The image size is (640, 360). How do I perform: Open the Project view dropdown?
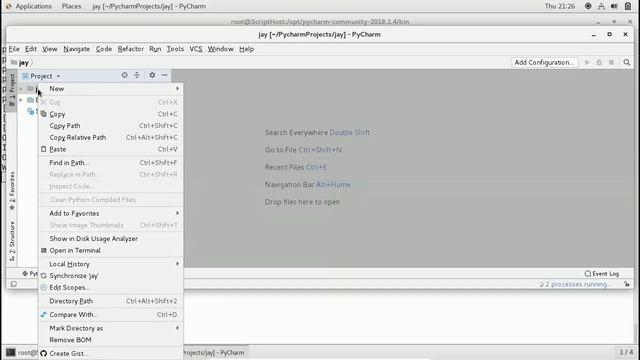[x=41, y=76]
